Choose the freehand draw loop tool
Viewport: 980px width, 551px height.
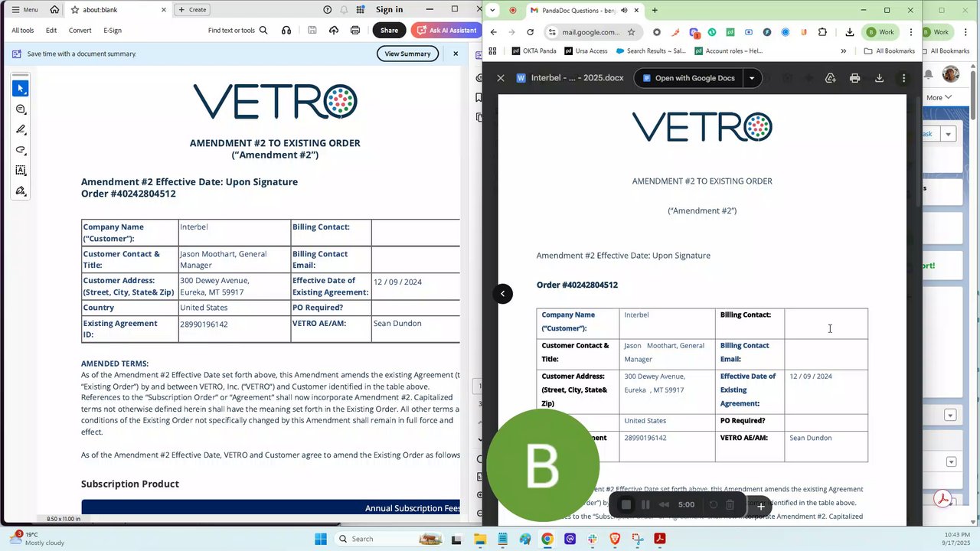pyautogui.click(x=21, y=150)
